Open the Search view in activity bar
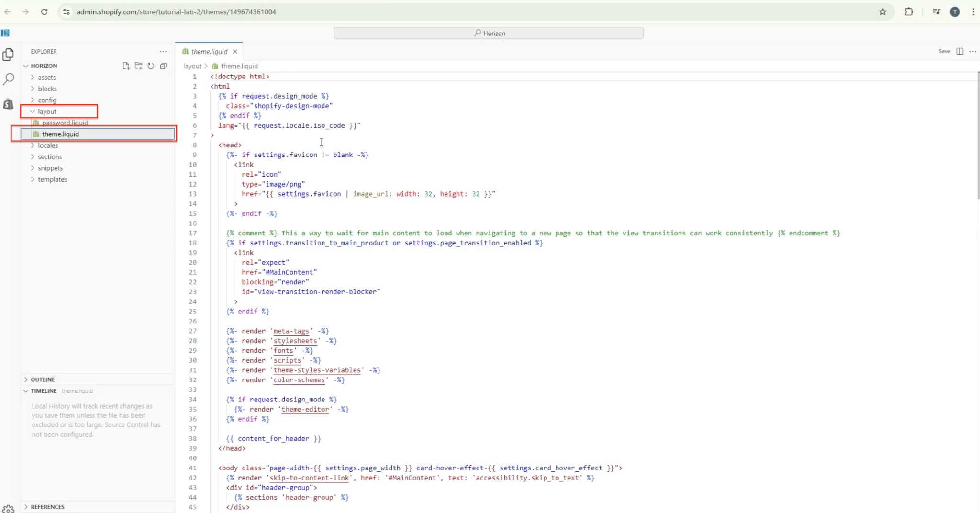 tap(8, 79)
